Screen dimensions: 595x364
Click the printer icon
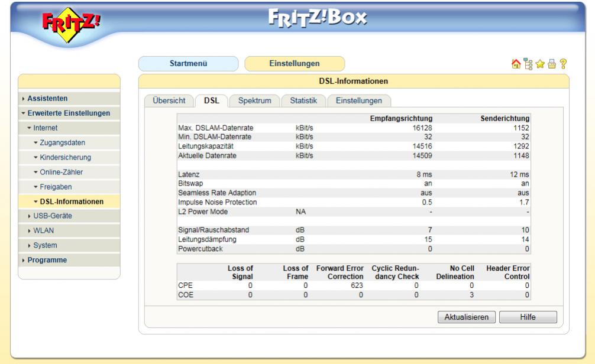552,64
